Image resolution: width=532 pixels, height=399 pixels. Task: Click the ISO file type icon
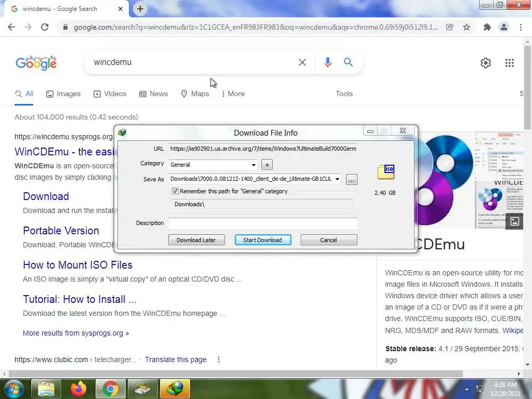pos(386,172)
